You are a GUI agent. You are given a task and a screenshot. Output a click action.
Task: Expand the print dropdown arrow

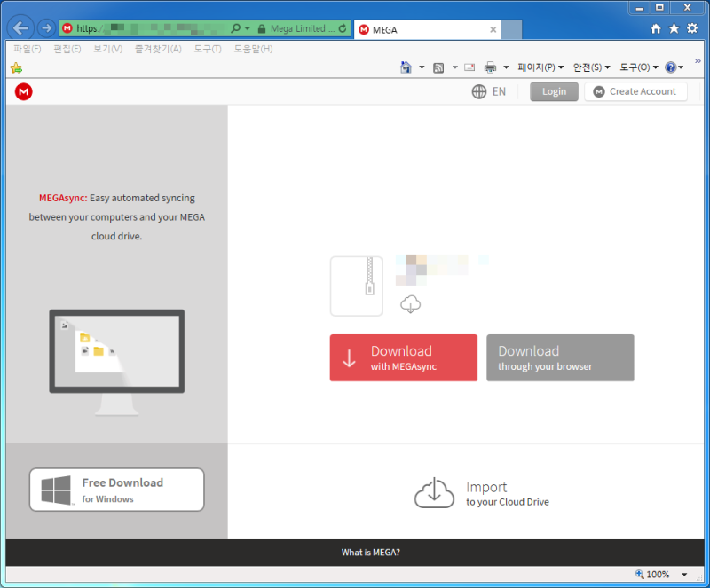506,67
